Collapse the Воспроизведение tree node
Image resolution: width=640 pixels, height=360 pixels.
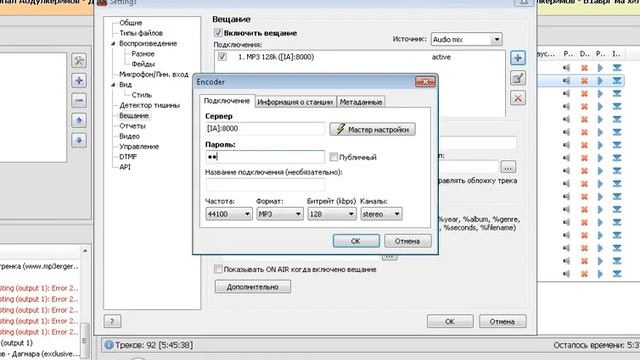[113, 43]
